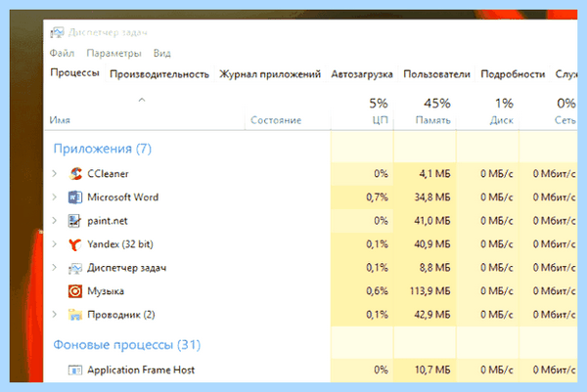Click the Приложения (7) group heading
Viewport: 587px width, 392px height.
click(102, 149)
